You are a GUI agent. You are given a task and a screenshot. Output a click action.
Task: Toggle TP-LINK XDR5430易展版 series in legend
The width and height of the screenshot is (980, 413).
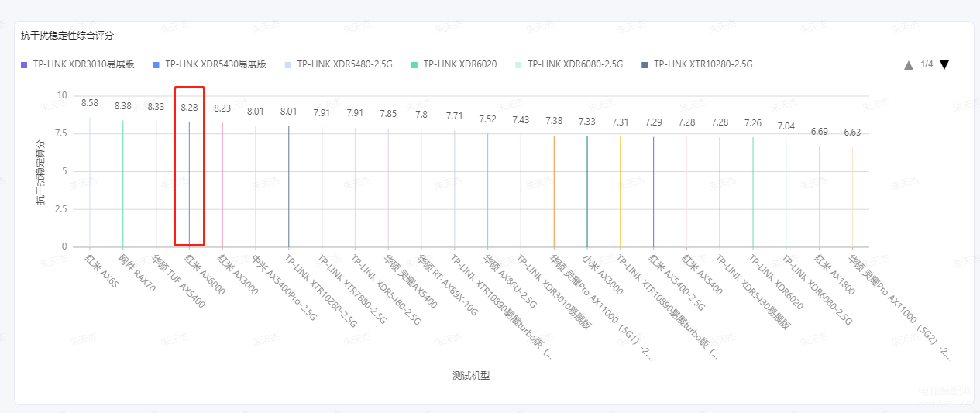click(x=210, y=64)
